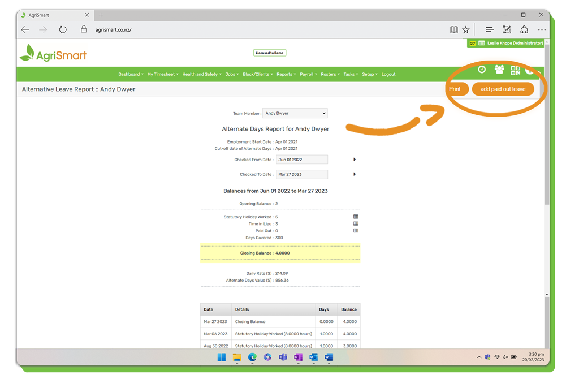Open table details for Statutory Holiday Worked
Image resolution: width=579 pixels, height=392 pixels.
[x=356, y=217]
